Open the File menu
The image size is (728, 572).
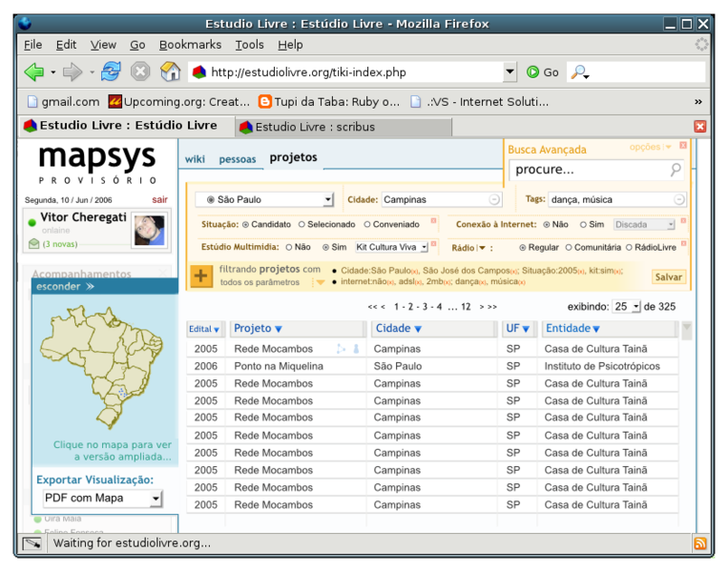click(x=33, y=45)
